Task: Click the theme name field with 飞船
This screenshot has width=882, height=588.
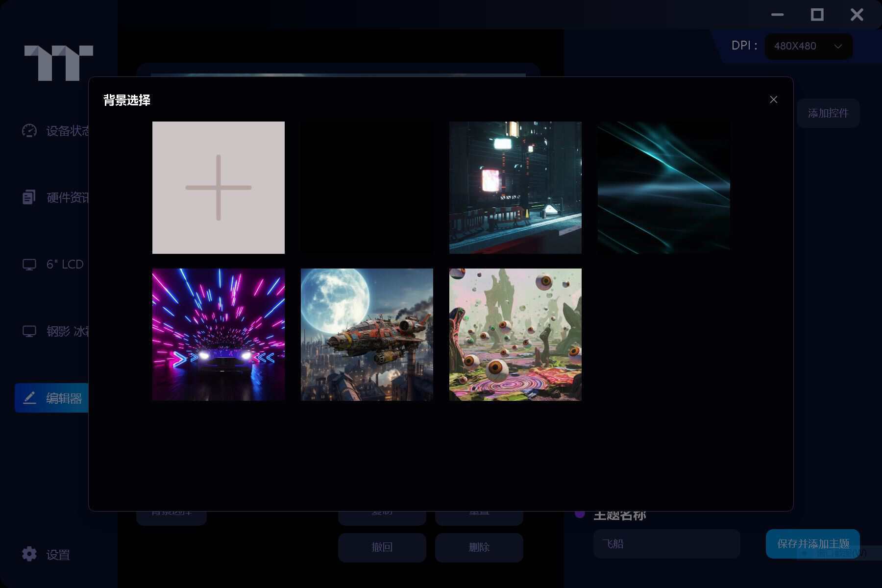Action: click(x=666, y=544)
